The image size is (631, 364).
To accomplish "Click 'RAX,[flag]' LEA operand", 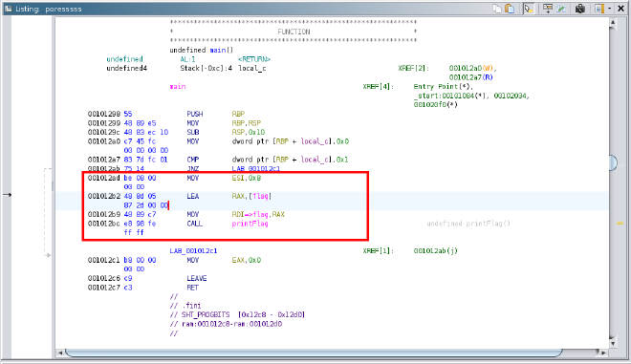I will click(x=251, y=196).
